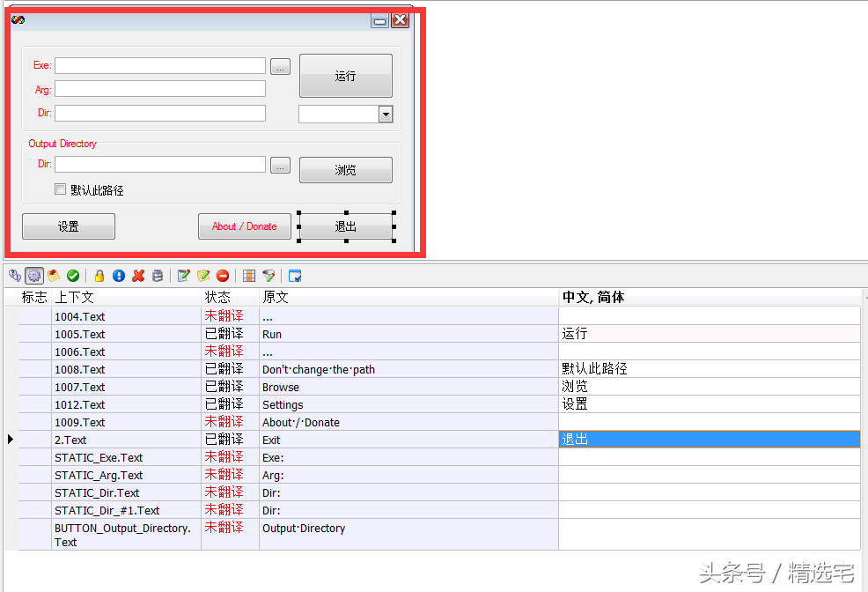Click the app icon in dialog title bar
868x592 pixels.
point(18,20)
